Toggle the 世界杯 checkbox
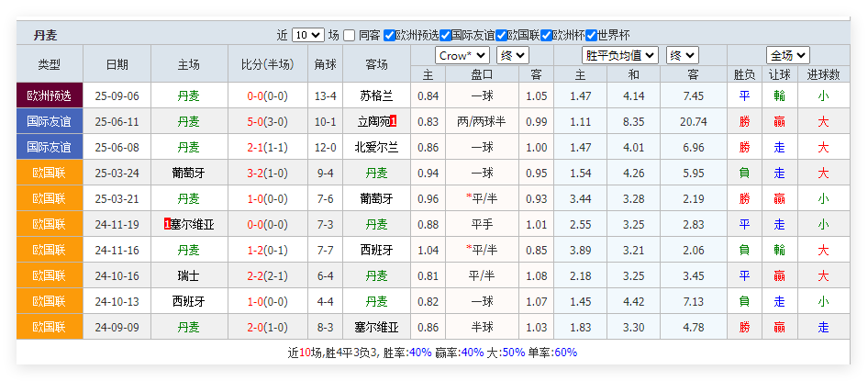The width and height of the screenshot is (868, 381). [591, 36]
